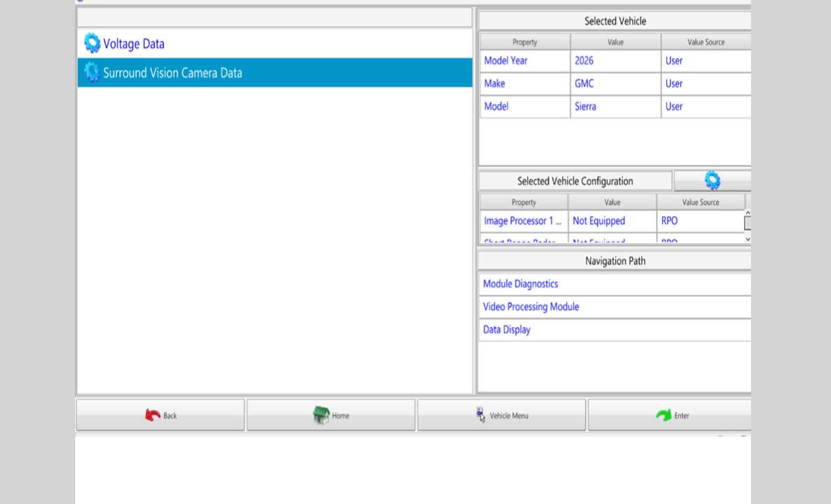Select Module Diagnostics in Navigation Path
The image size is (831, 504).
[520, 284]
